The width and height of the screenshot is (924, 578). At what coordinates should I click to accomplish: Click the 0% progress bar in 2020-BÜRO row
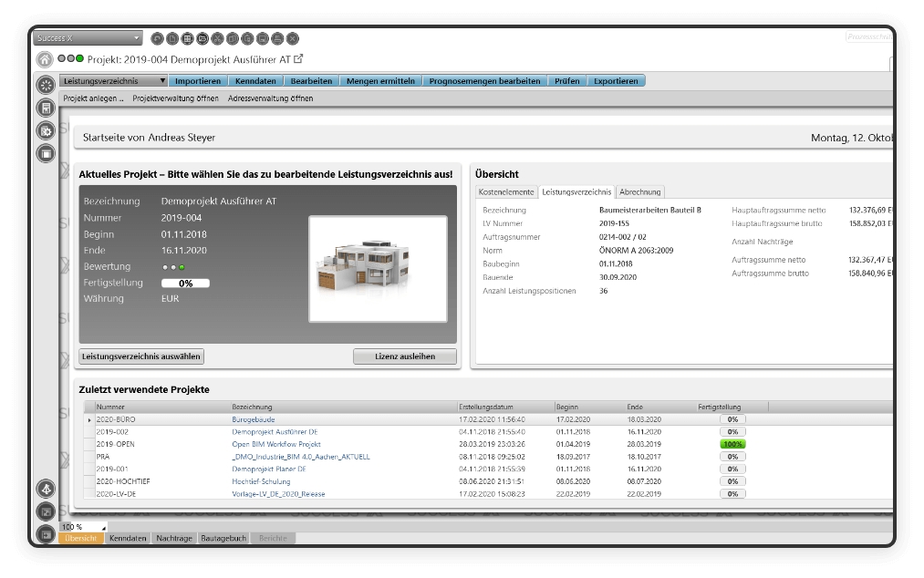pyautogui.click(x=732, y=419)
